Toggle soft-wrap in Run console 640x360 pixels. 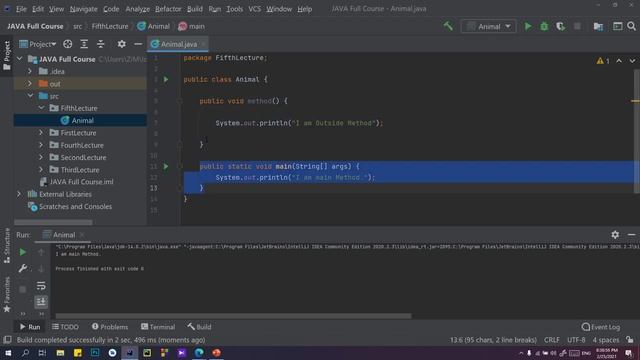click(41, 286)
